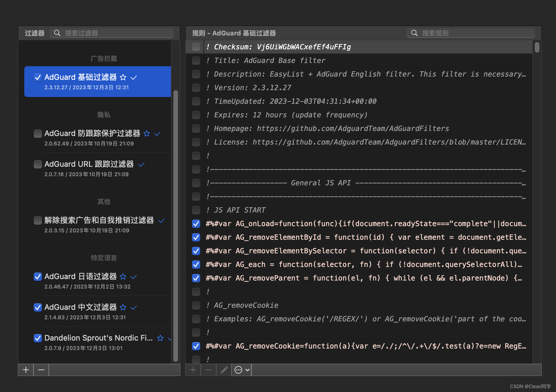Click the add rule plus button
Viewport: 556px width, 392px height.
point(193,370)
